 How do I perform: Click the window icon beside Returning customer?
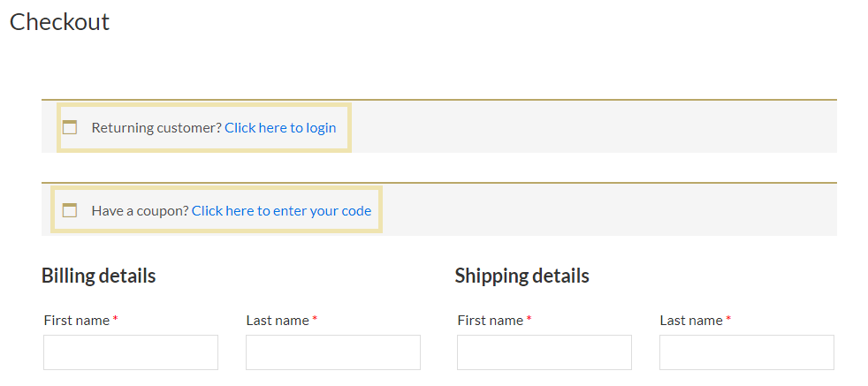[70, 128]
